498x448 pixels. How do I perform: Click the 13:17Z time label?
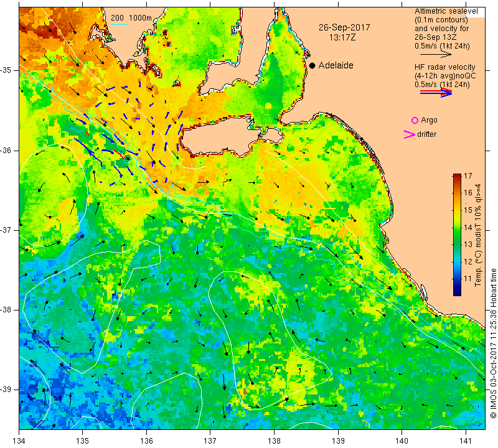[x=342, y=37]
